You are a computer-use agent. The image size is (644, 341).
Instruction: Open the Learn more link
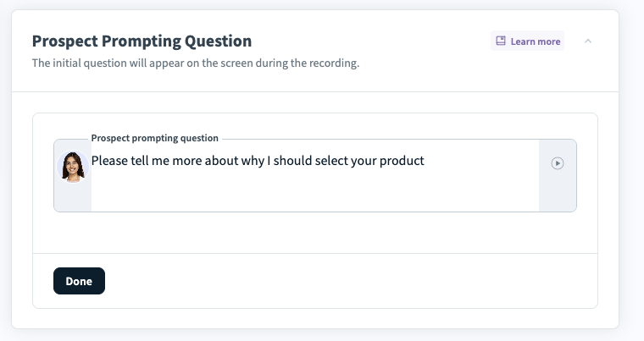[x=535, y=41]
